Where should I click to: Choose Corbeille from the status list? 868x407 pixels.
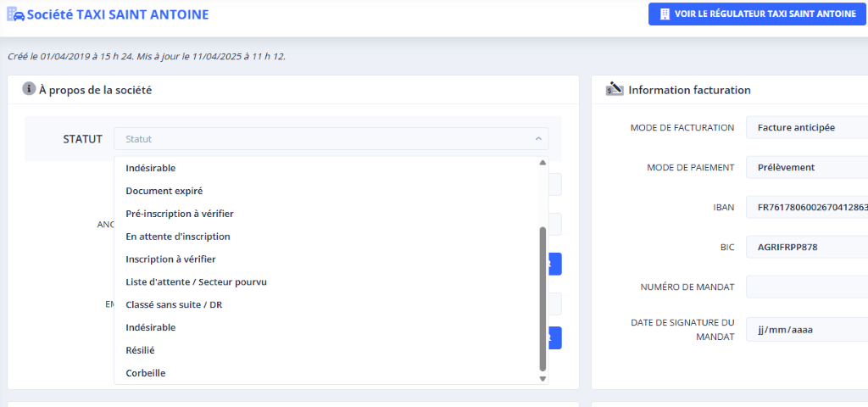tap(331, 373)
